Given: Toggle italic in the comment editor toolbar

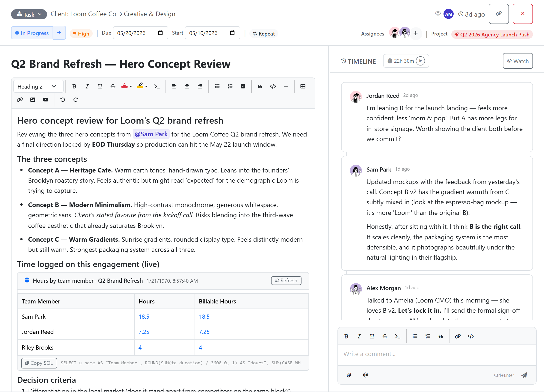Looking at the screenshot, I should (359, 336).
